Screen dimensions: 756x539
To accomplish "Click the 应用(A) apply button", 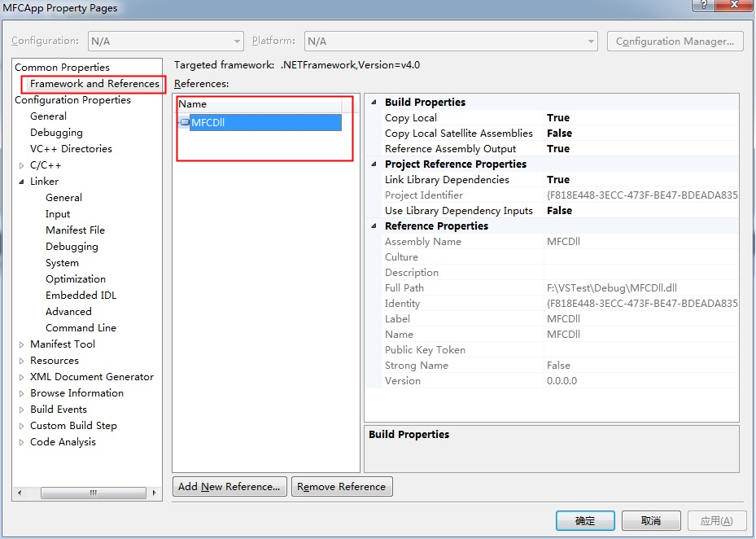I will (x=716, y=520).
